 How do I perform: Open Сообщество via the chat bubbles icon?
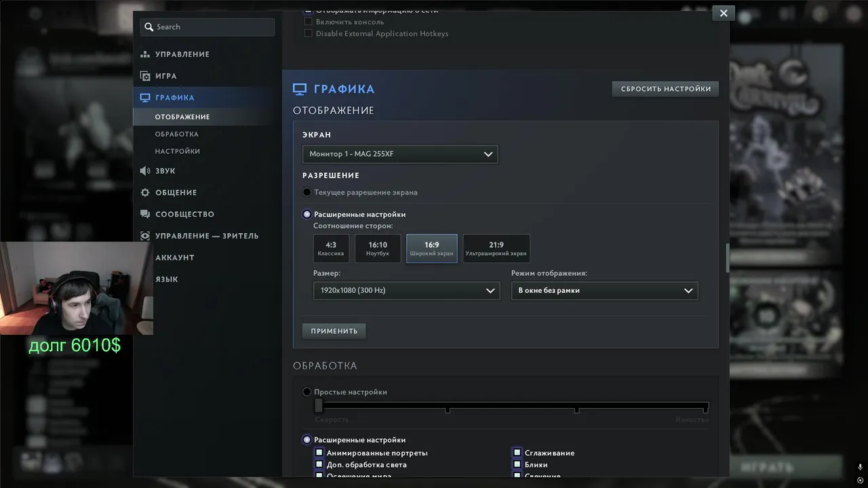click(x=145, y=214)
